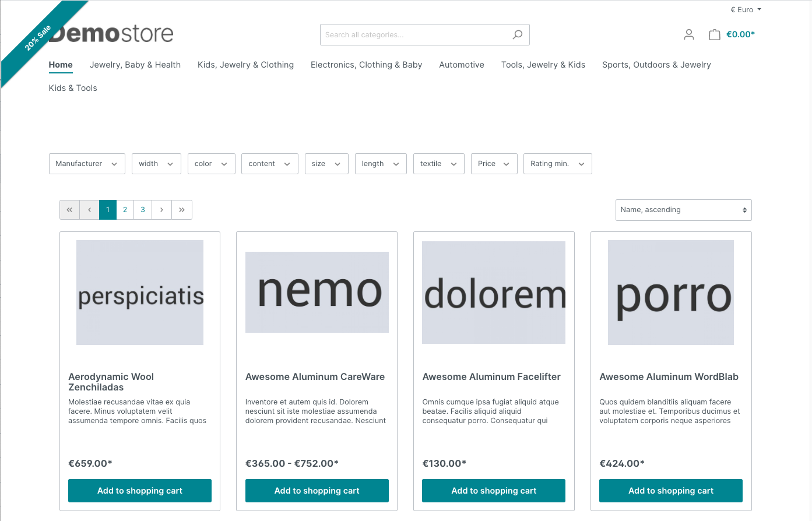Image resolution: width=812 pixels, height=521 pixels.
Task: Open Electronics, Clothing & Baby category
Action: pyautogui.click(x=366, y=65)
